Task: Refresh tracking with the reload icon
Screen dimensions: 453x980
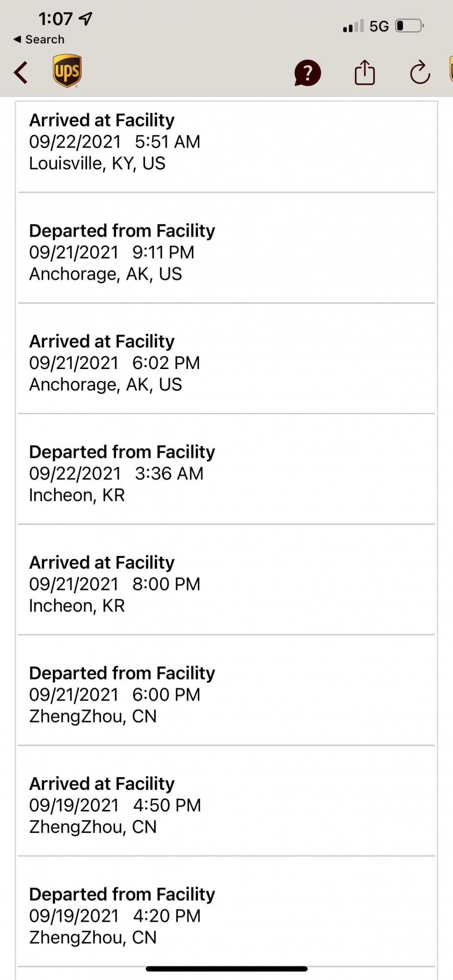Action: pos(420,73)
